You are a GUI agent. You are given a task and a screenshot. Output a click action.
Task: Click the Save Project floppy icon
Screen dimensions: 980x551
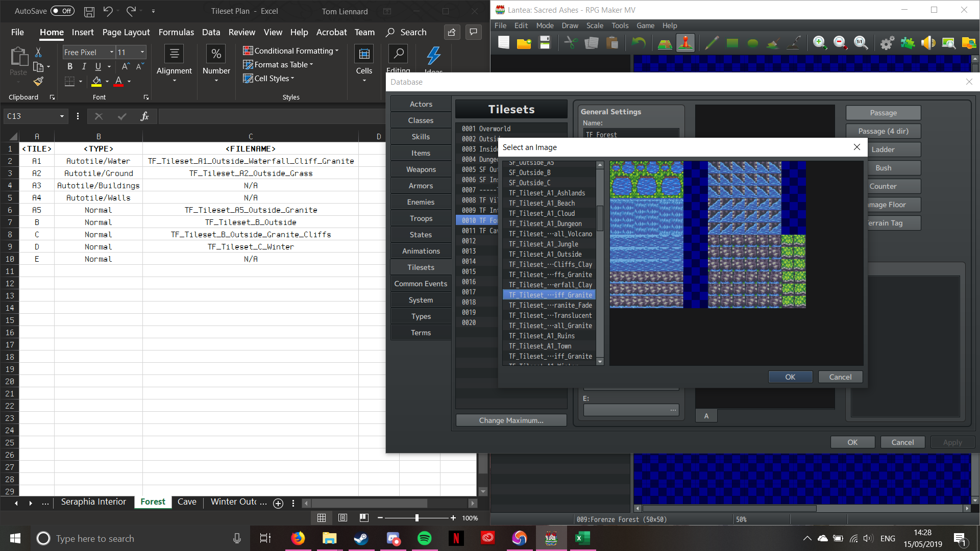tap(545, 43)
